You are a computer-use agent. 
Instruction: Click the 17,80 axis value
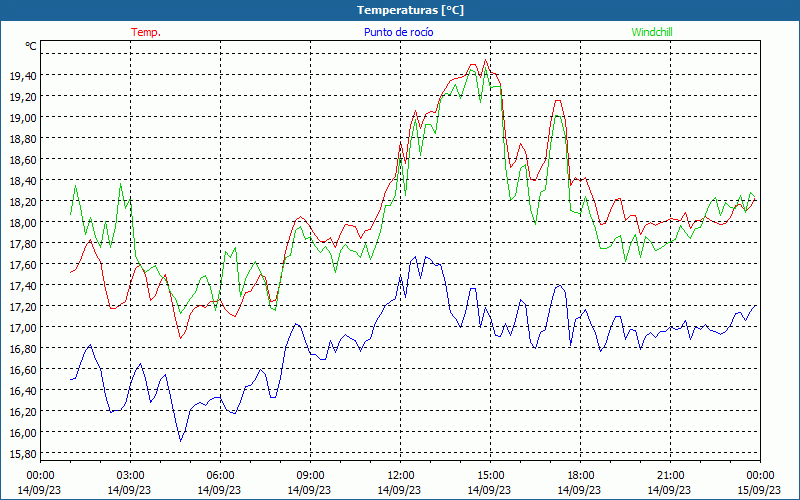(x=23, y=243)
